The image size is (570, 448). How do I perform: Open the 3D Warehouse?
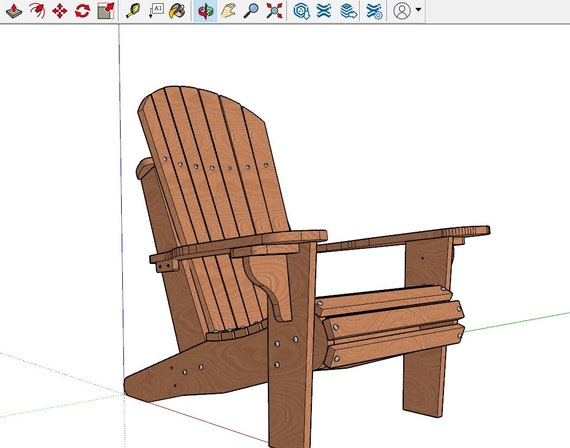[x=301, y=11]
